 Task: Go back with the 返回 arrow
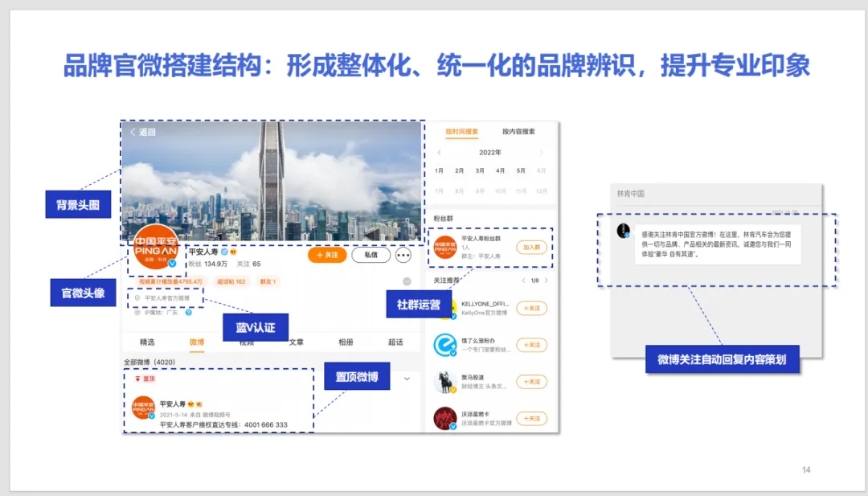pos(143,132)
